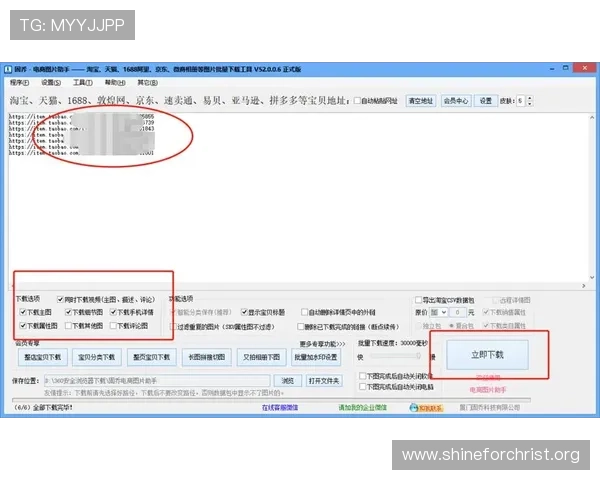Viewport: 600px width, 480px height.
Task: Uncheck 下载细节图 checkbox
Action: [x=68, y=312]
